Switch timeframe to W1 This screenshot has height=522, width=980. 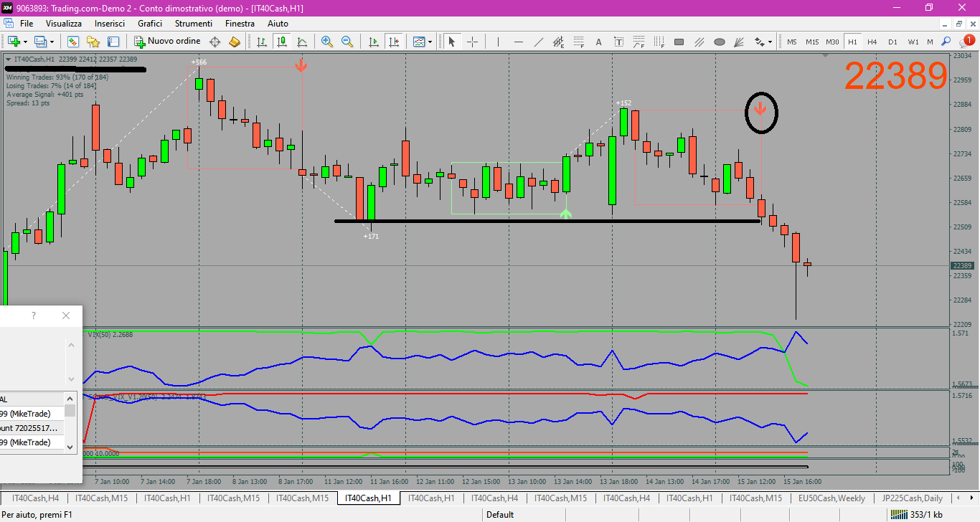pos(913,42)
